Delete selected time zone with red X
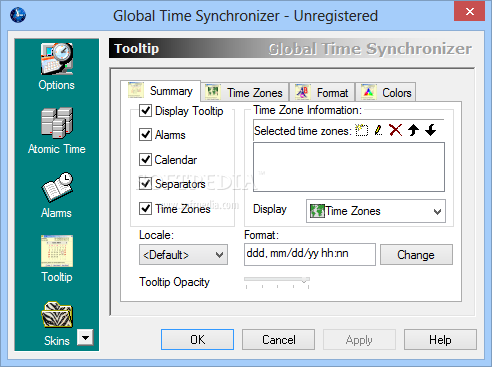 tap(396, 130)
